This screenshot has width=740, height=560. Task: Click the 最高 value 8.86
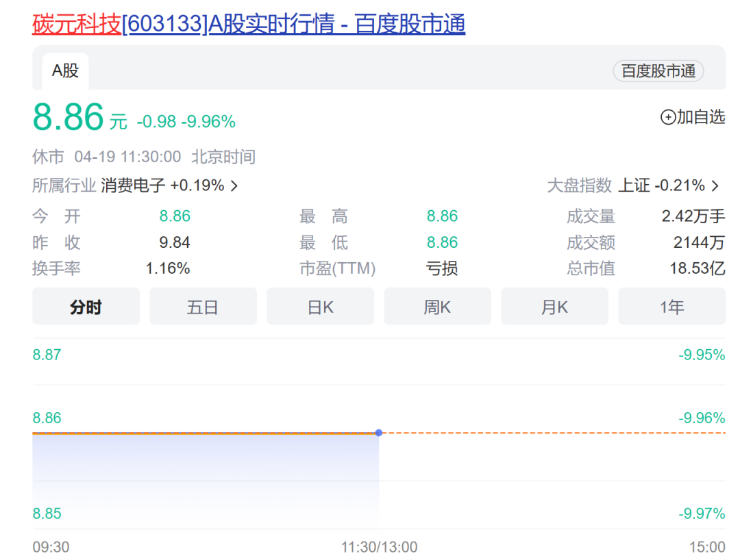point(442,216)
